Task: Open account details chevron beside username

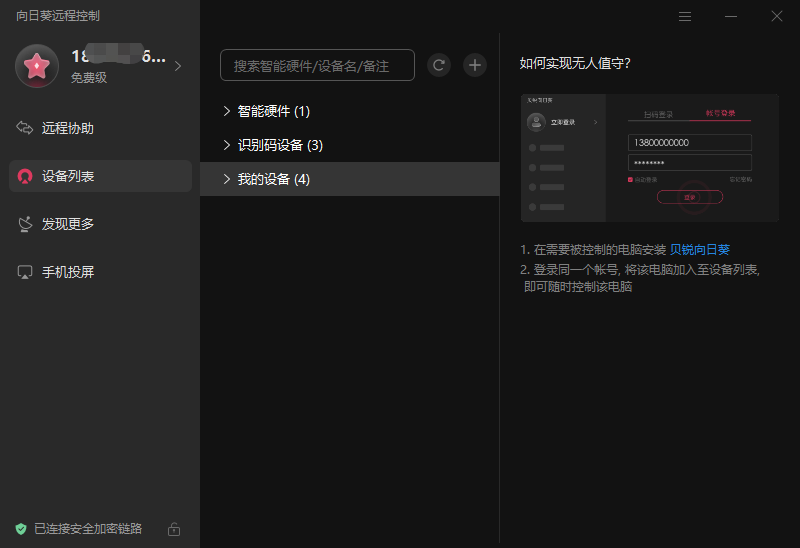Action: [x=178, y=66]
